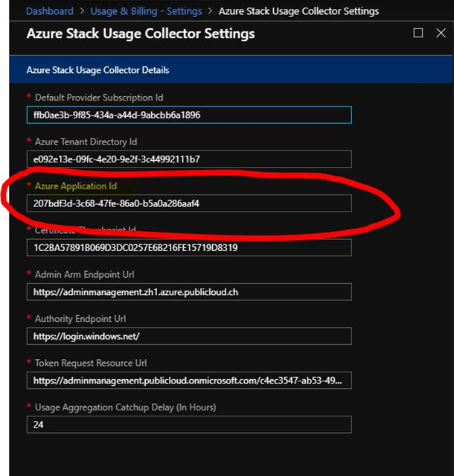Image resolution: width=454 pixels, height=476 pixels.
Task: Edit the Azure Application Id field
Action: (189, 203)
